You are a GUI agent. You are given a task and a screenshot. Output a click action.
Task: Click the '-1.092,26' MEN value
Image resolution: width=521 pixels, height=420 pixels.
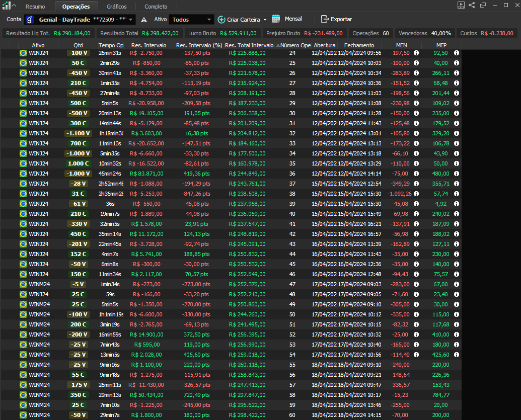click(x=399, y=194)
